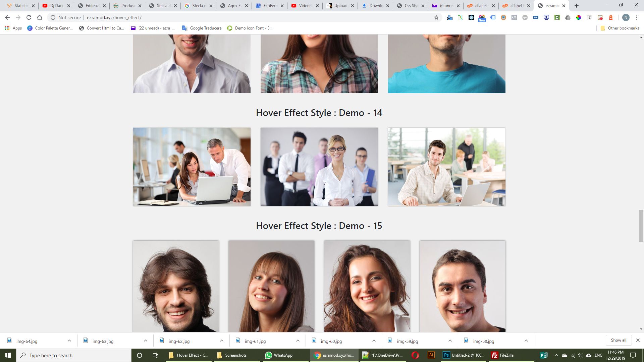Image resolution: width=644 pixels, height=362 pixels.
Task: Click the laptop office photo in Demo 14
Action: click(192, 167)
